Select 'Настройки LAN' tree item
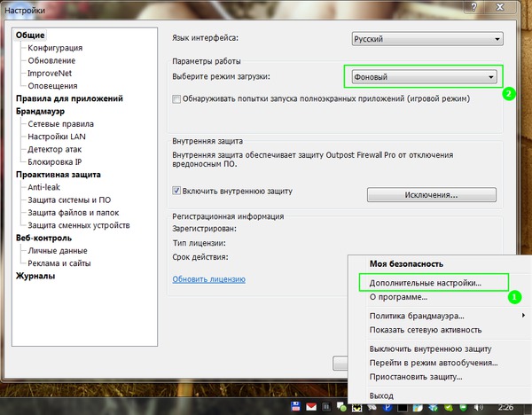532x415 pixels. tap(57, 137)
